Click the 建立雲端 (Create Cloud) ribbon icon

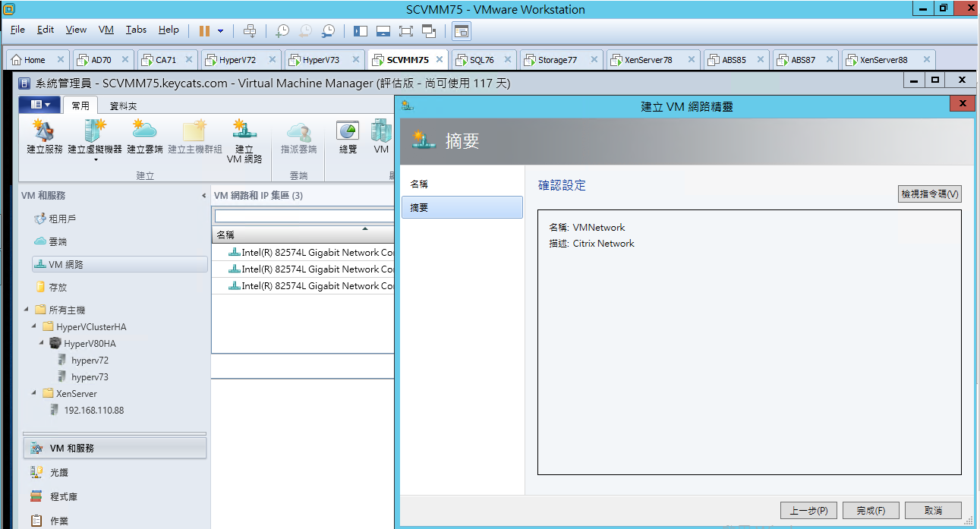[x=145, y=137]
